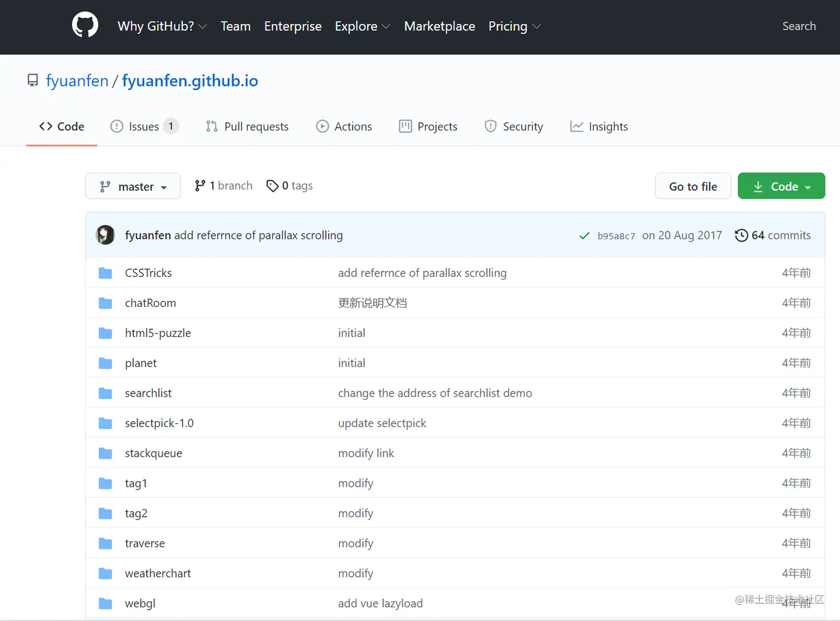Switch to the Issues tab
Image resolution: width=840 pixels, height=621 pixels.
coord(144,126)
